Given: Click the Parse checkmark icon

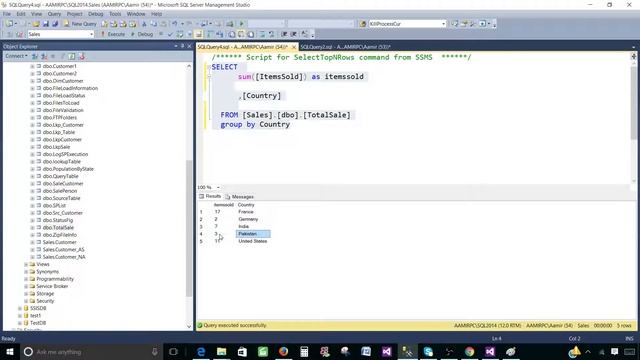Looking at the screenshot, I should [x=170, y=34].
